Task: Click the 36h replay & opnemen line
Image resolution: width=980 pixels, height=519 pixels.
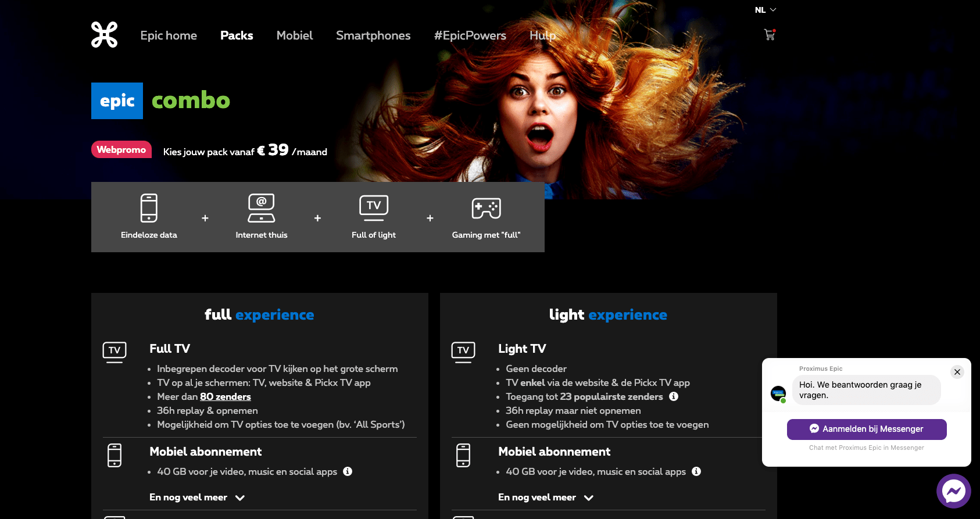Action: pyautogui.click(x=208, y=410)
